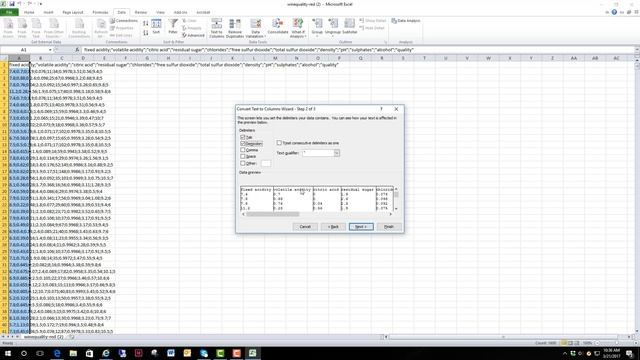Click the Sort Z to A icon

pyautogui.click(x=146, y=32)
